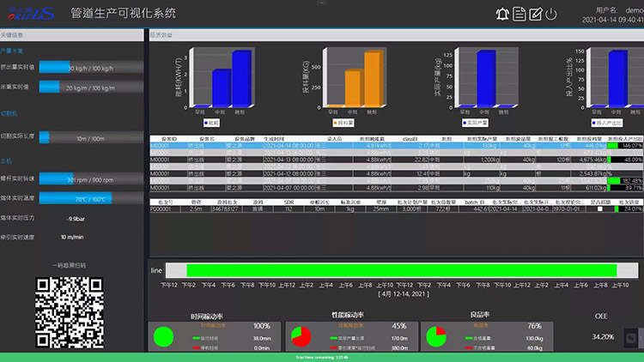This screenshot has height=362, width=644.
Task: Click the classID column header
Action: click(x=410, y=139)
